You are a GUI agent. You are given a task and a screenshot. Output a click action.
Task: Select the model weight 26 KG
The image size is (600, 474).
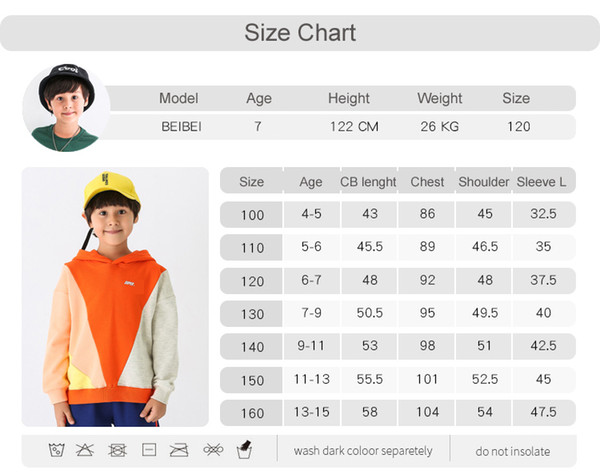[x=440, y=127]
